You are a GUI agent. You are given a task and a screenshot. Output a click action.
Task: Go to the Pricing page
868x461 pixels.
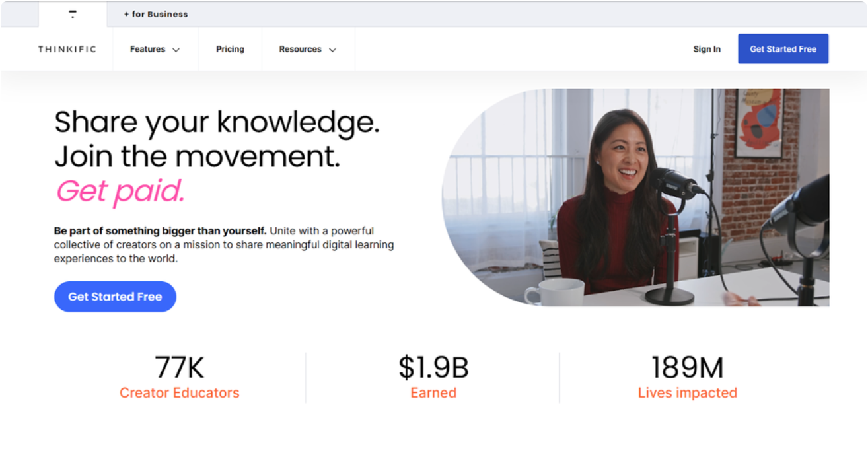(x=230, y=50)
